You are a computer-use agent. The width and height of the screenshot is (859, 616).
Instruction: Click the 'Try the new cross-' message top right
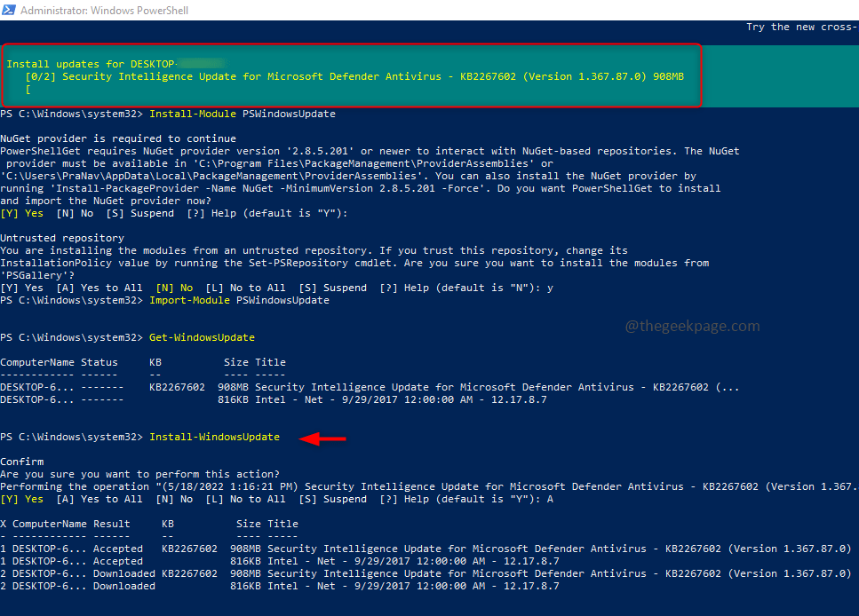click(x=800, y=26)
